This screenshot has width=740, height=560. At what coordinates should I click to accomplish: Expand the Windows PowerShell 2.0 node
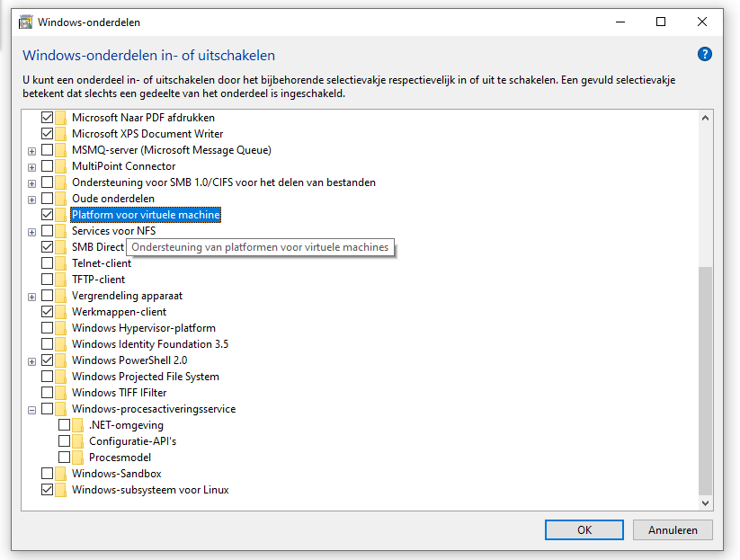tap(31, 362)
